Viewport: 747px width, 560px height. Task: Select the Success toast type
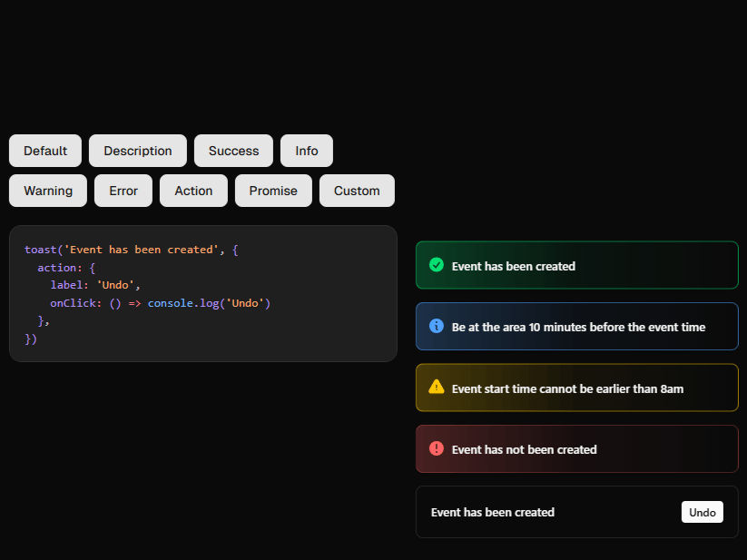(233, 151)
